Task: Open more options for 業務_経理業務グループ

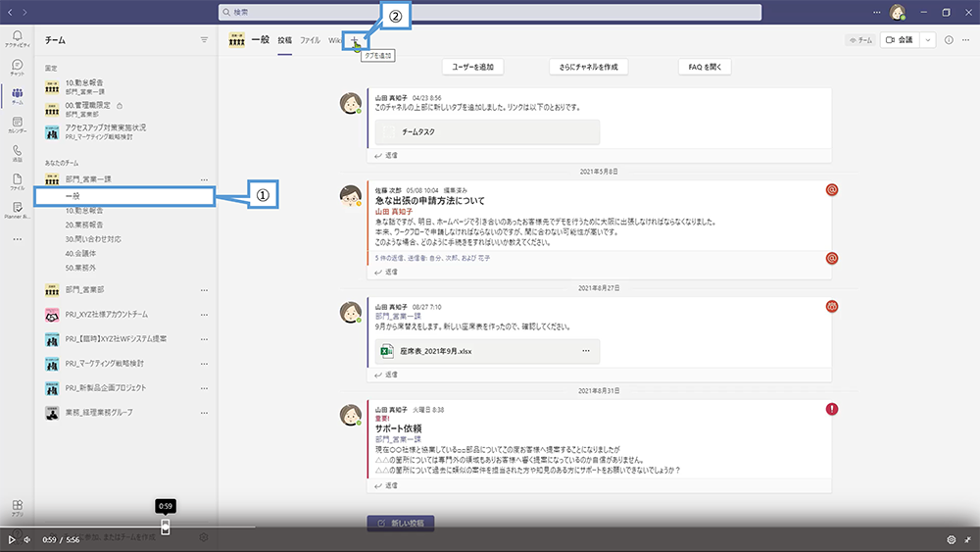Action: (204, 413)
